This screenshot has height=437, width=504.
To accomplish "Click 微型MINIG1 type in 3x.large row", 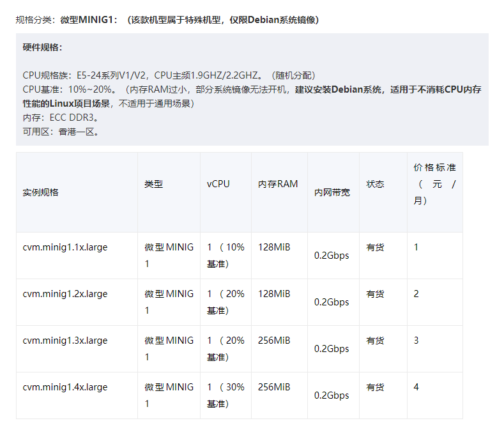I will click(169, 349).
